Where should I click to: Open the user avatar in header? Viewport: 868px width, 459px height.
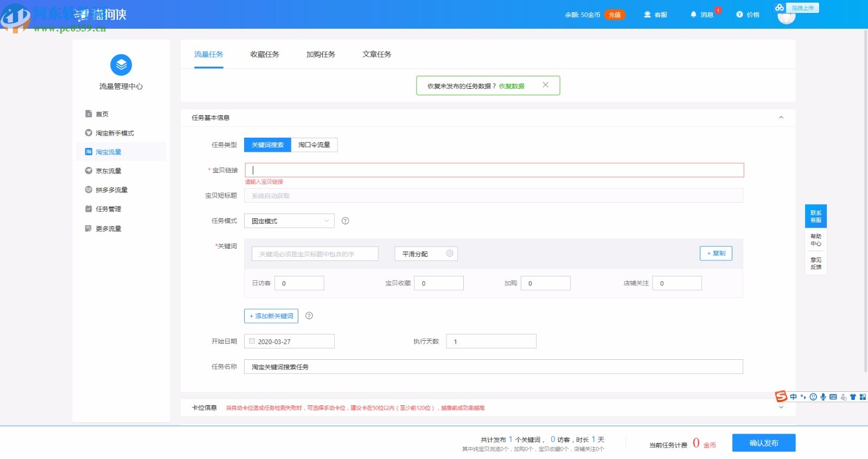pyautogui.click(x=787, y=17)
